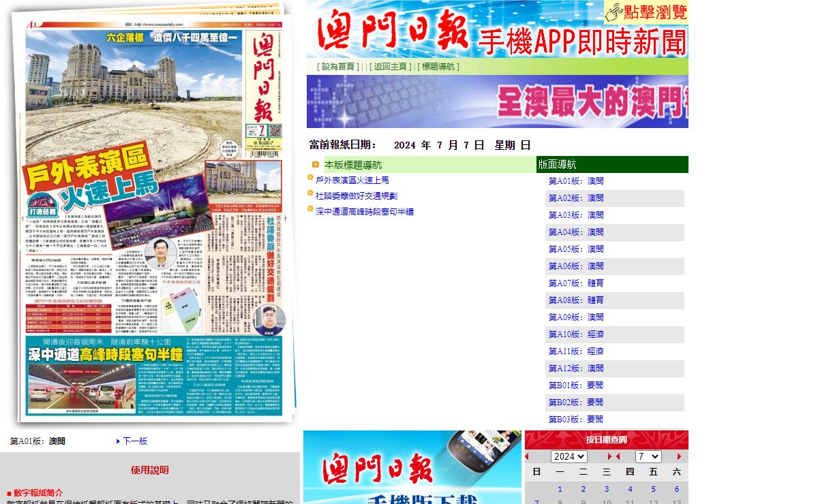This screenshot has width=818, height=504.
Task: Click calendar date 1
Action: tap(560, 489)
